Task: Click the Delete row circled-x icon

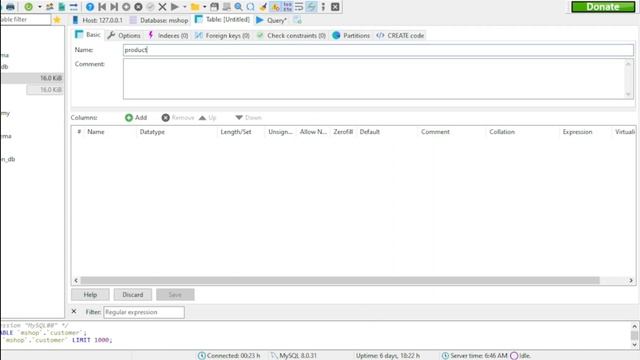Action: click(x=138, y=7)
